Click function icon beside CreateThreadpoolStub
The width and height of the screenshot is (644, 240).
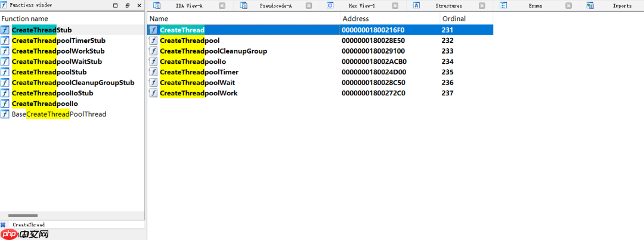pyautogui.click(x=5, y=72)
